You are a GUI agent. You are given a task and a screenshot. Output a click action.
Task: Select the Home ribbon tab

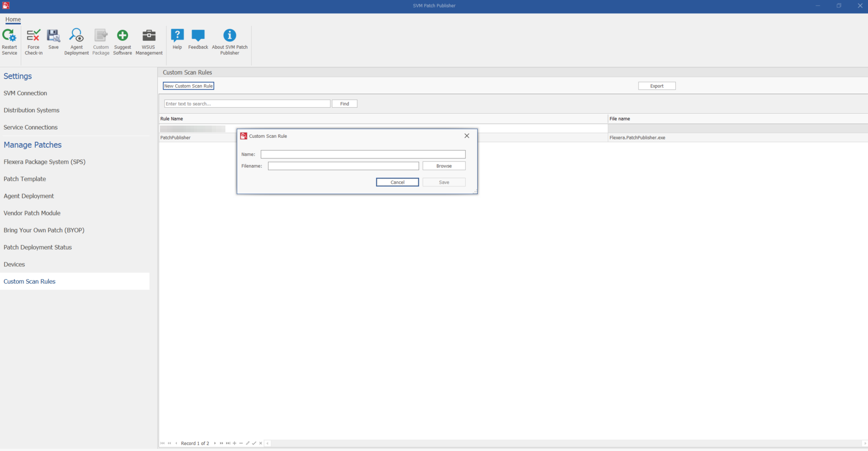13,20
